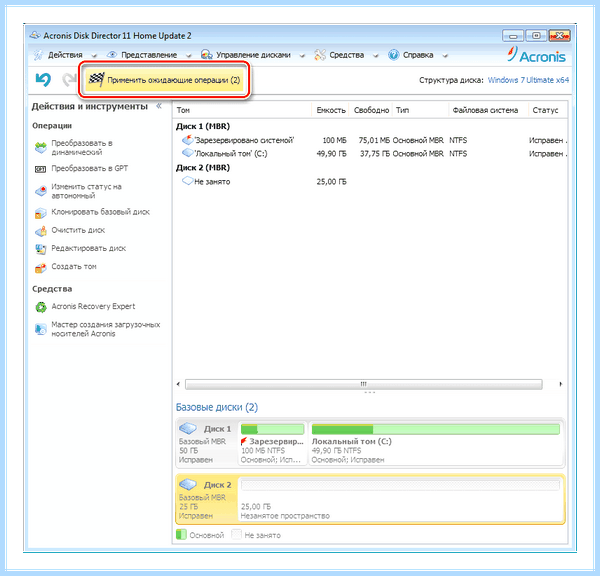Click the Клонировать базовый диск icon

[x=41, y=212]
